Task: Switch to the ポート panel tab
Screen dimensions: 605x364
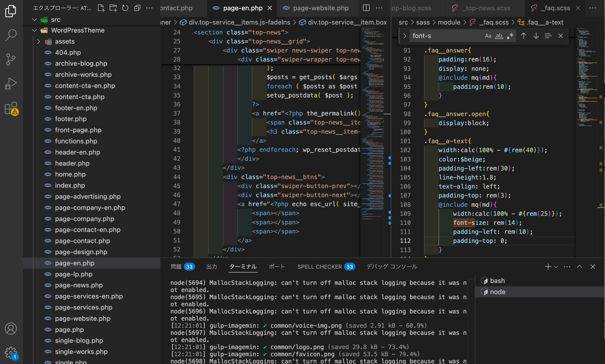Action: coord(277,267)
